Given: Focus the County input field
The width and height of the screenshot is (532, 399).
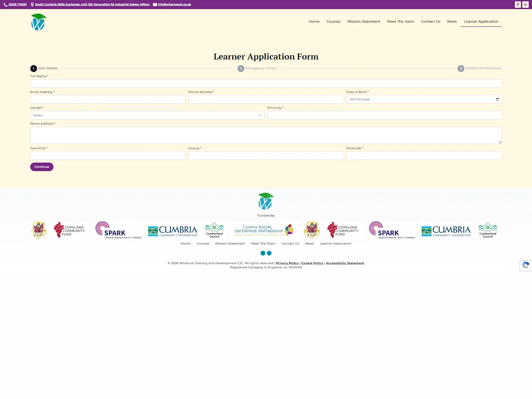Looking at the screenshot, I should [x=266, y=156].
